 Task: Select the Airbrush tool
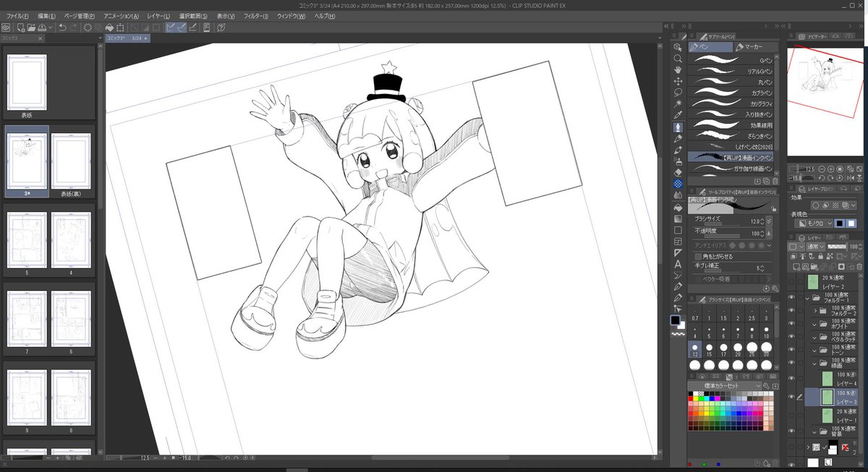(678, 161)
